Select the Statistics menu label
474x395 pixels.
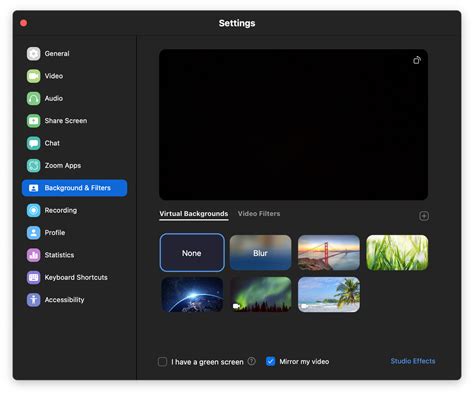pos(59,255)
